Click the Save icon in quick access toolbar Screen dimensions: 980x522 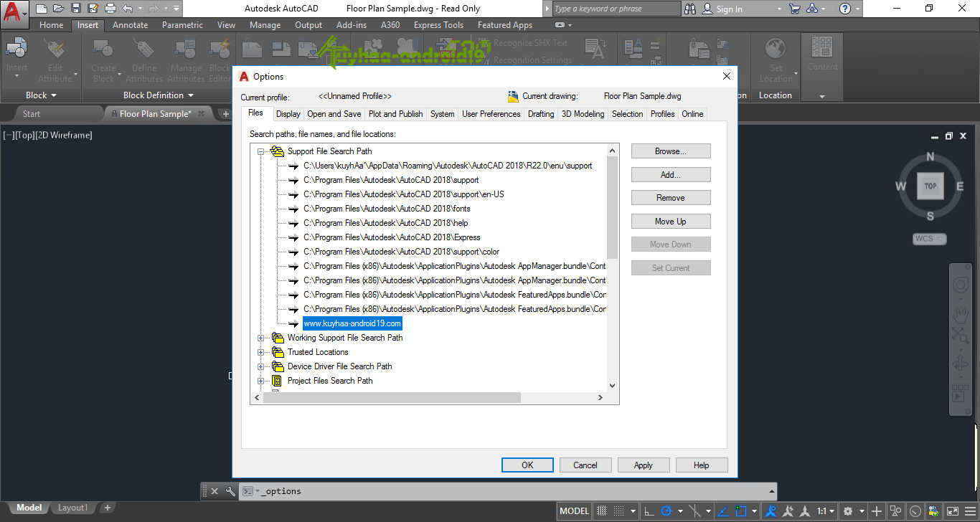pyautogui.click(x=76, y=9)
